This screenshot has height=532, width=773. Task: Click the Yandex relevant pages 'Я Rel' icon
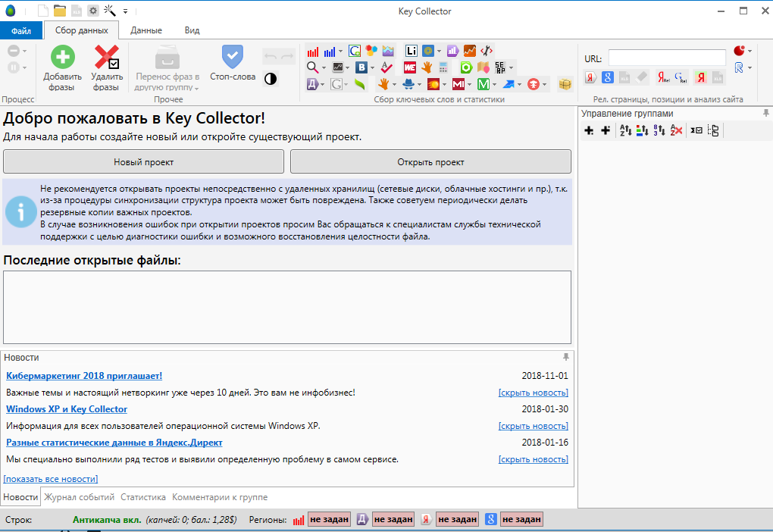click(x=663, y=77)
